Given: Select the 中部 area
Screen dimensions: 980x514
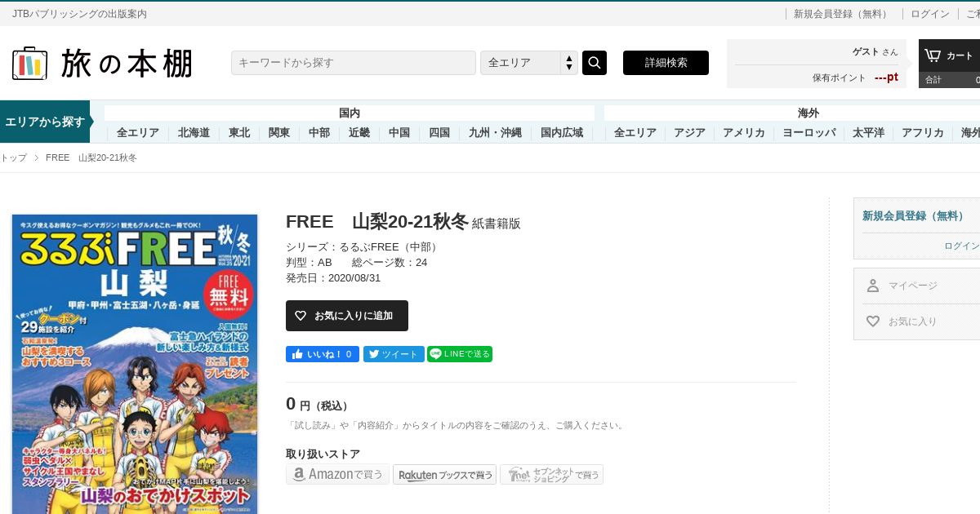Looking at the screenshot, I should 319,133.
